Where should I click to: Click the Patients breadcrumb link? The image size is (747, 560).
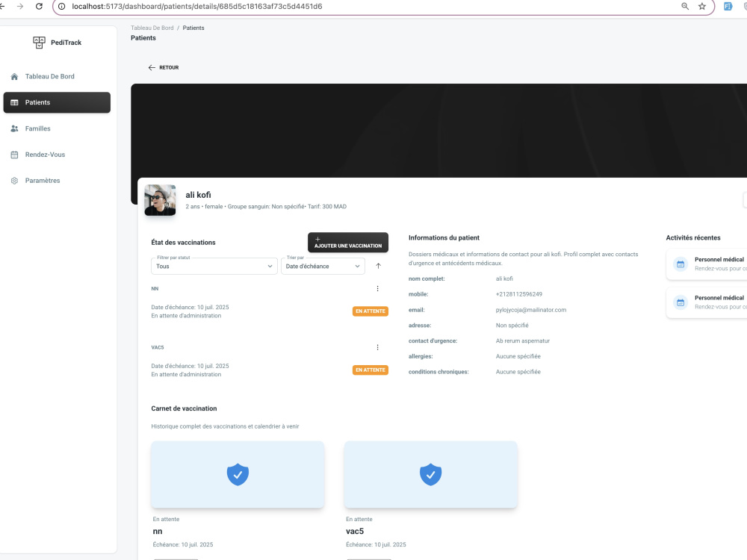(193, 28)
